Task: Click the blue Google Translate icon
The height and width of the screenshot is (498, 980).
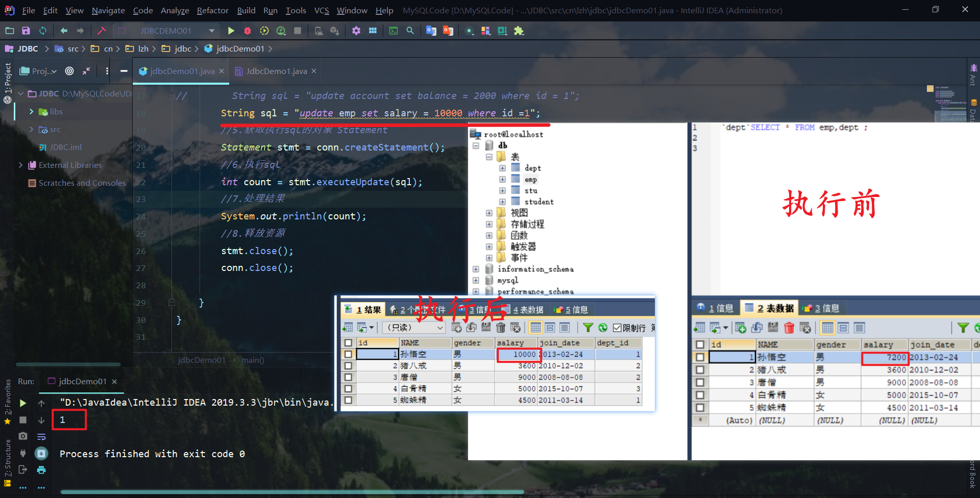Action: pyautogui.click(x=431, y=31)
